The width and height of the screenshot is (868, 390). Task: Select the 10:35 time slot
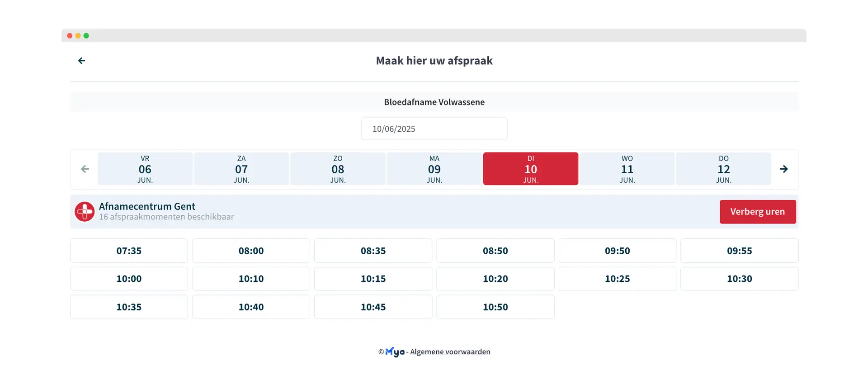click(x=129, y=307)
